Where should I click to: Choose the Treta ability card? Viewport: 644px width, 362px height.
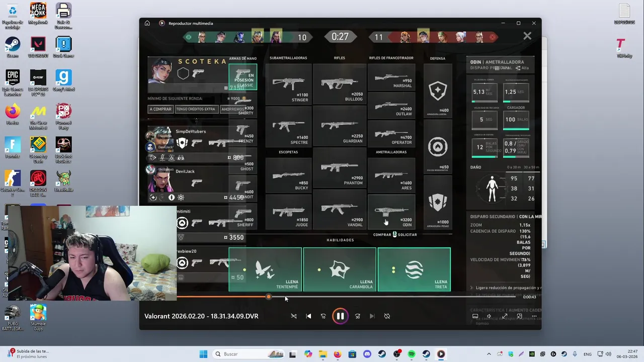414,269
